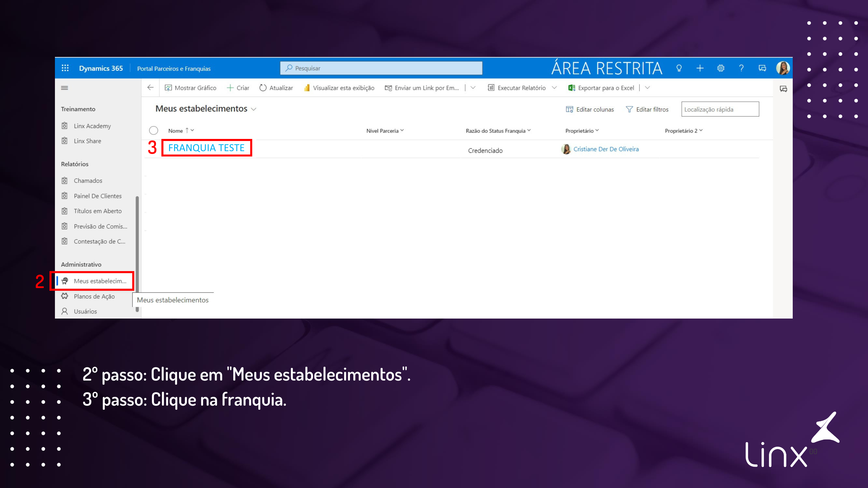Click the lightbulb assistant icon
This screenshot has width=868, height=488.
point(679,68)
